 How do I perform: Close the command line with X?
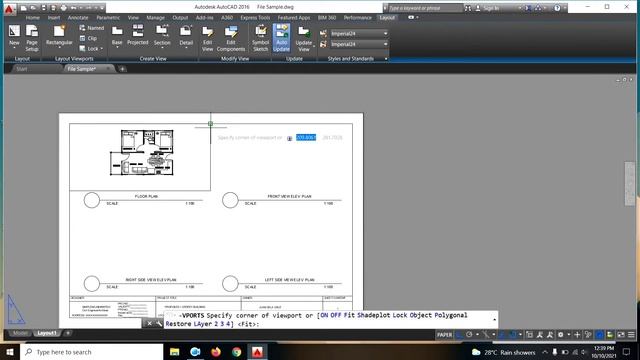149,323
